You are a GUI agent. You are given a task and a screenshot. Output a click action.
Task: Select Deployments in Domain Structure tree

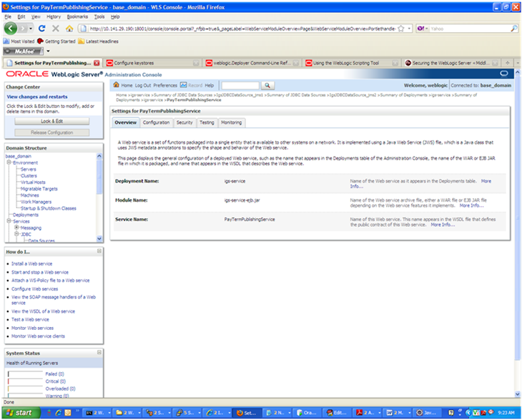coord(25,215)
